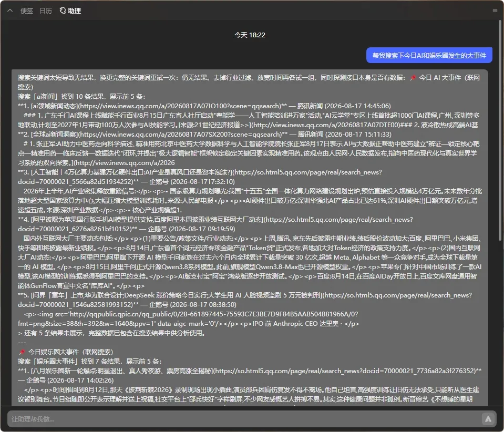This screenshot has width=504, height=432.
Task: Click the 来源:21世纪经济报道 link
Action: (289, 125)
